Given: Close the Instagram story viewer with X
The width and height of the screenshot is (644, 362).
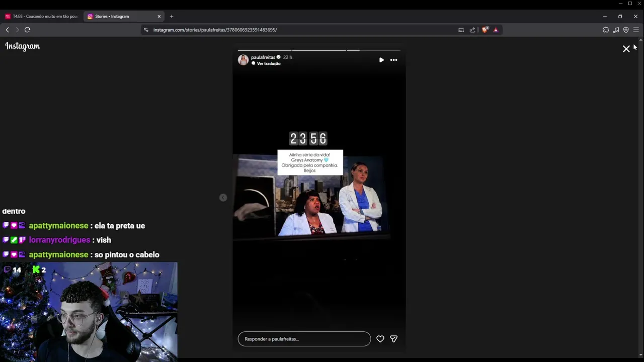Looking at the screenshot, I should [x=626, y=49].
